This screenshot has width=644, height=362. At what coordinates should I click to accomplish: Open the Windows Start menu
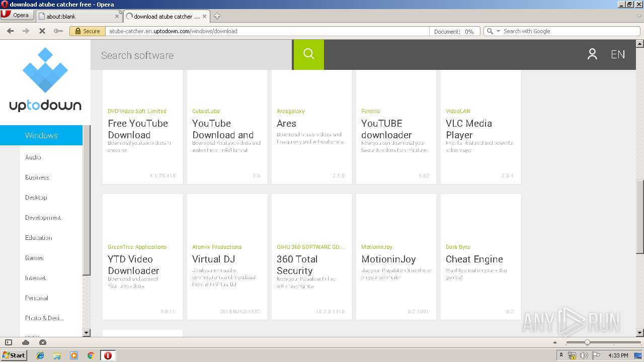(14, 355)
